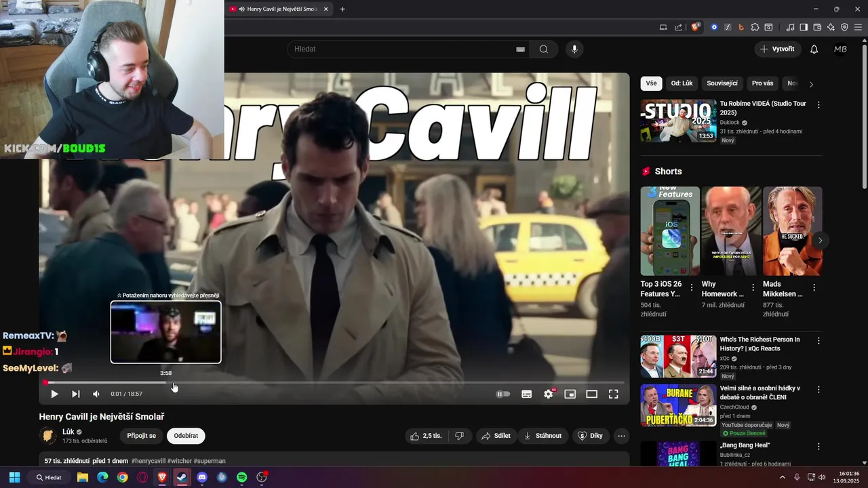The height and width of the screenshot is (488, 868).
Task: Open Steam from taskbar
Action: pyautogui.click(x=182, y=477)
